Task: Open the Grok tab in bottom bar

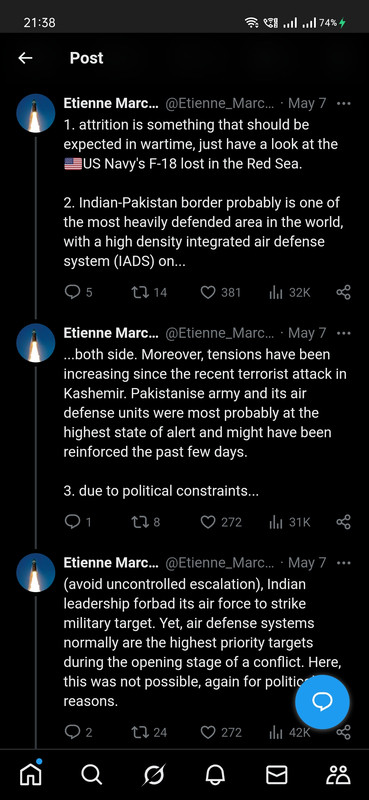Action: (x=154, y=775)
